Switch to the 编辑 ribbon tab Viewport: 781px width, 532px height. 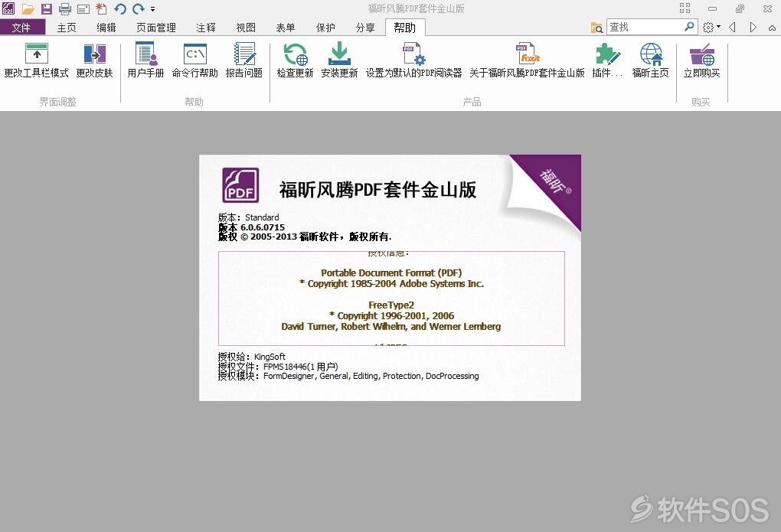106,28
